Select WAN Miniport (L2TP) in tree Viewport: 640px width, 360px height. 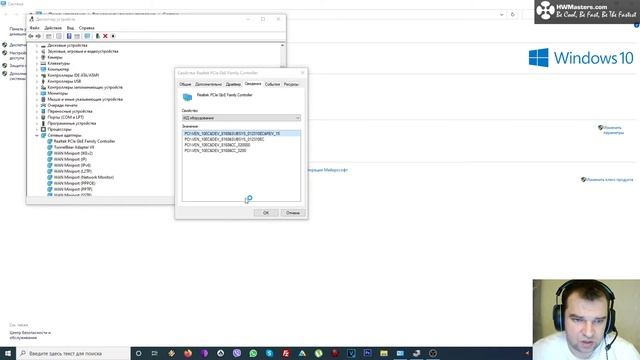click(x=73, y=171)
